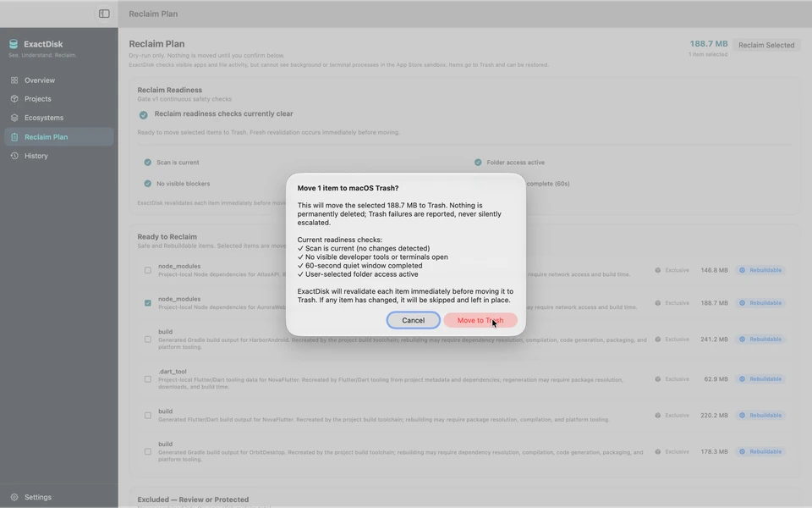Click the Reclaim Selected button

(x=766, y=45)
